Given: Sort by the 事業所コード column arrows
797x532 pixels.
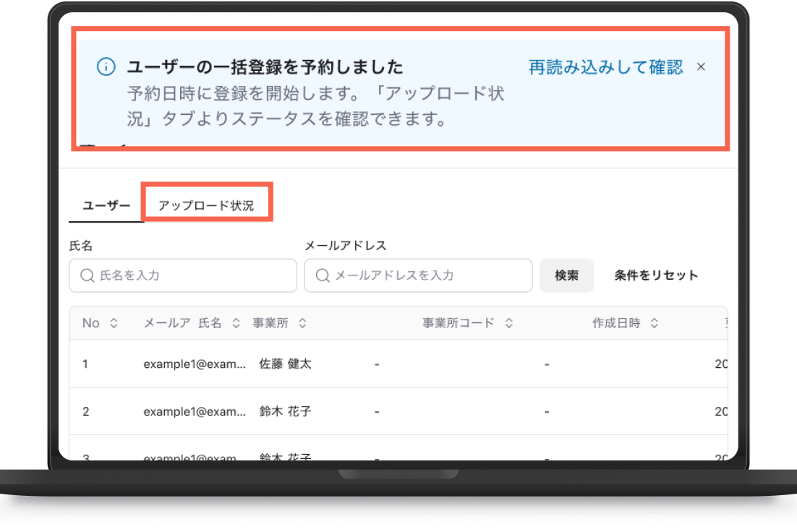Looking at the screenshot, I should (x=509, y=323).
